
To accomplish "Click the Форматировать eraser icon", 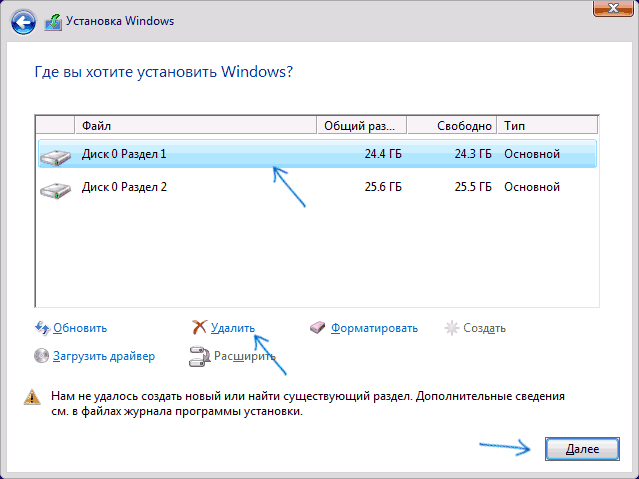I will click(x=319, y=328).
